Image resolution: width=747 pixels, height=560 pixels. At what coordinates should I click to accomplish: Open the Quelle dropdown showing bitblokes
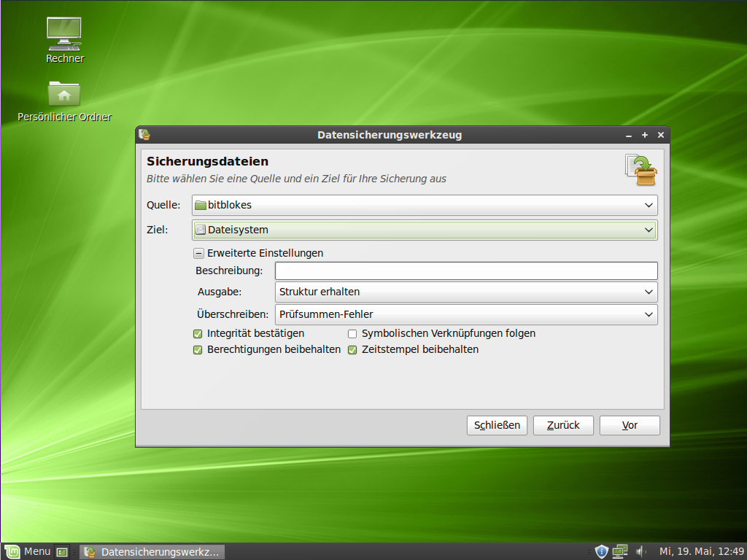coord(425,205)
